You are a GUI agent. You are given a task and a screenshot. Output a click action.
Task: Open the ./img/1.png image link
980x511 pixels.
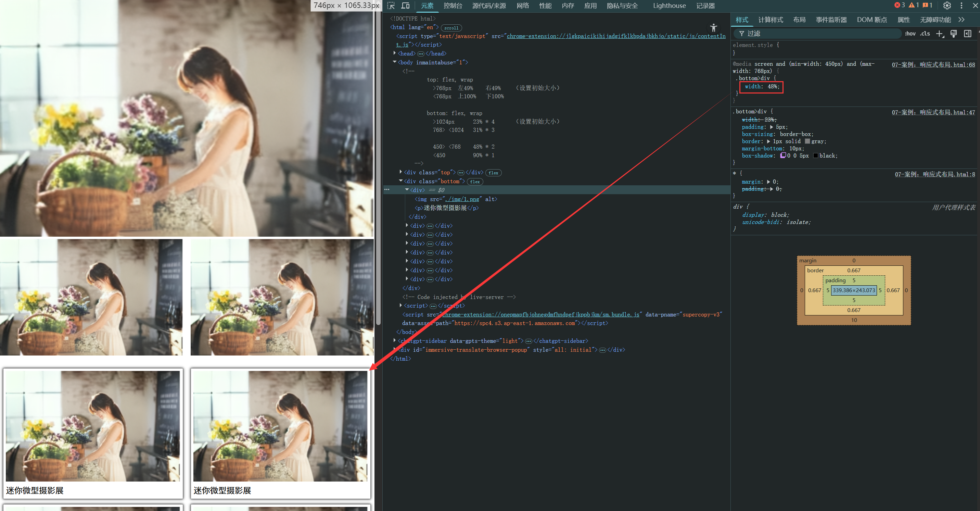[462, 199]
